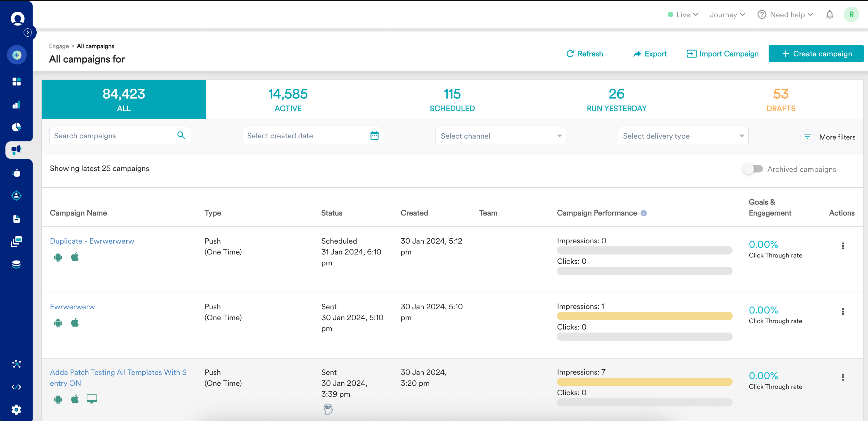Open the Create new quick-action plus icon
868x421 pixels.
(17, 54)
